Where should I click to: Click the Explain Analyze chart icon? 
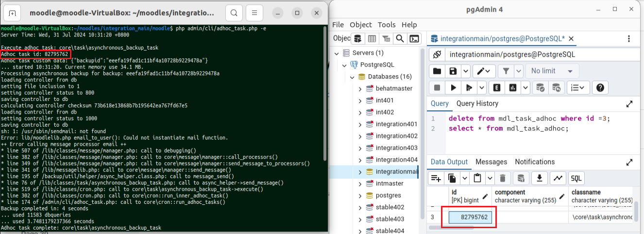click(x=512, y=88)
